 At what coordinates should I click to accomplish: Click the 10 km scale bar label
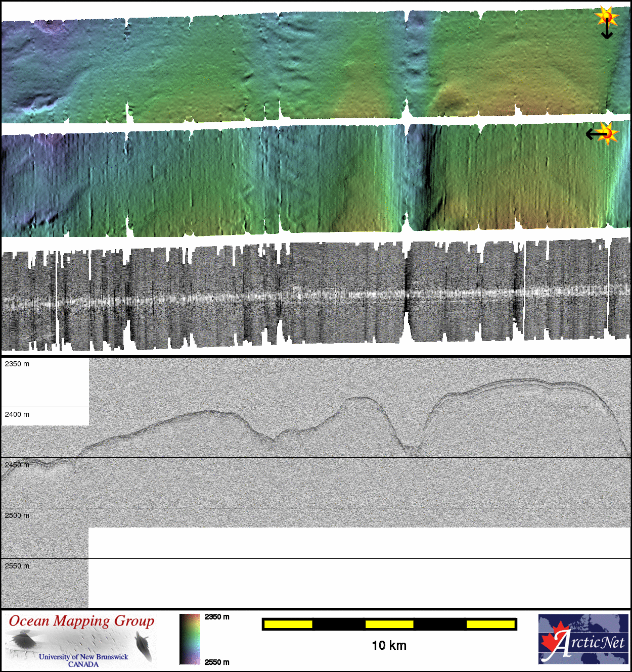[389, 645]
